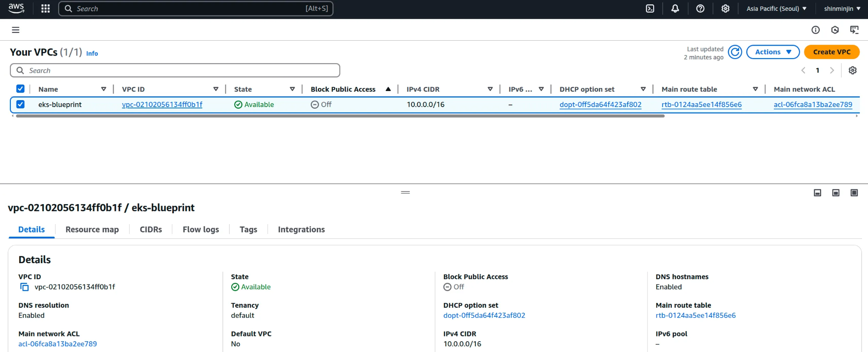
Task: Switch to the Tags tab
Action: (x=248, y=229)
